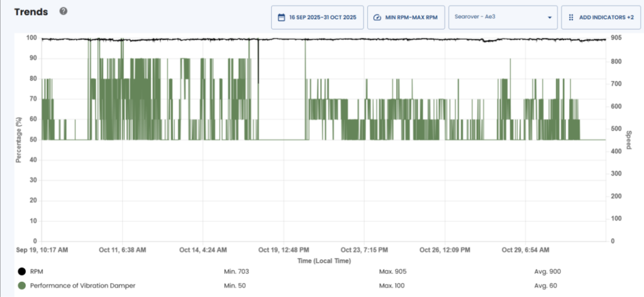Select the Oct 11, 6:38 AM time label

click(123, 249)
